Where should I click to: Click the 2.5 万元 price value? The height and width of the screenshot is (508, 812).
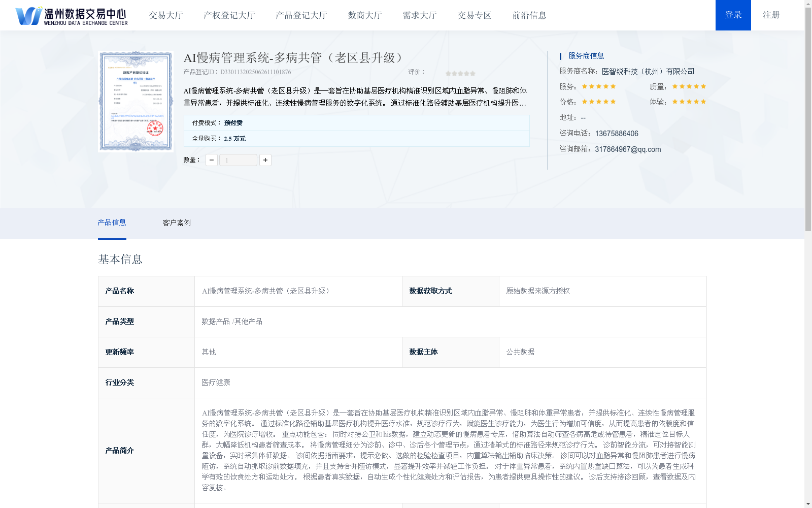pos(234,139)
